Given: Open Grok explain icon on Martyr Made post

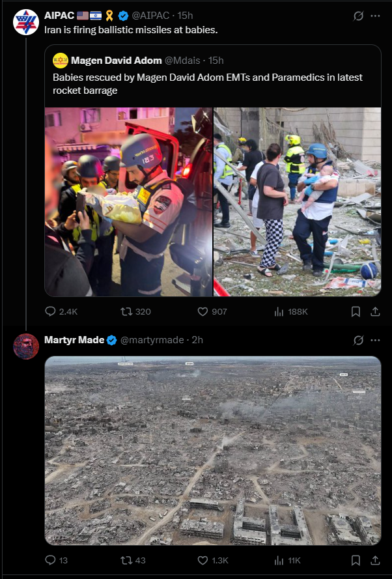Looking at the screenshot, I should (358, 340).
